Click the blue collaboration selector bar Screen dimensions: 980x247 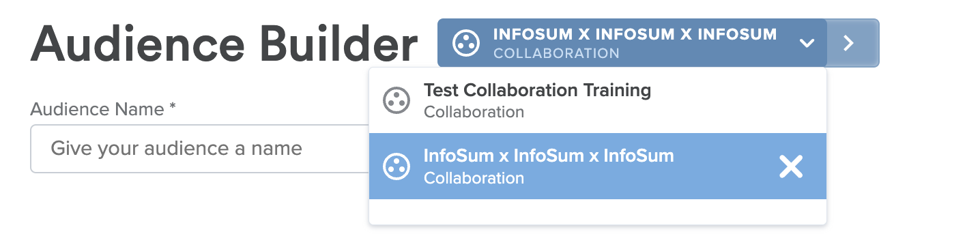[632, 43]
